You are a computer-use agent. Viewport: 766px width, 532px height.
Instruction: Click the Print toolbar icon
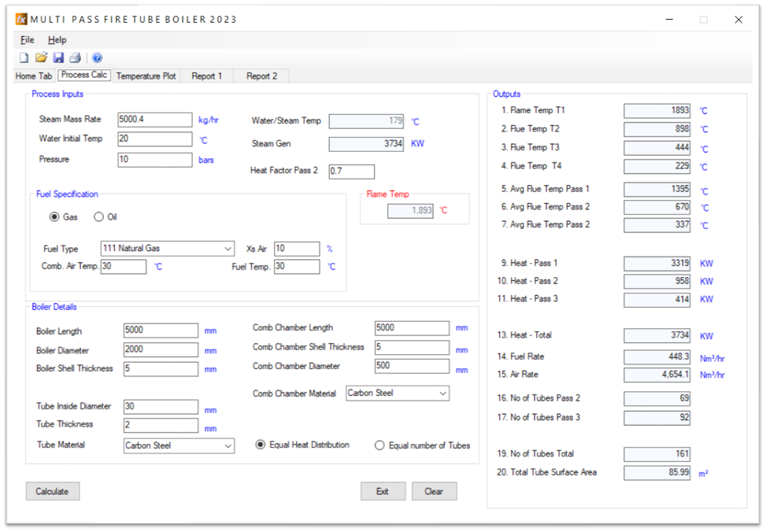(x=76, y=57)
